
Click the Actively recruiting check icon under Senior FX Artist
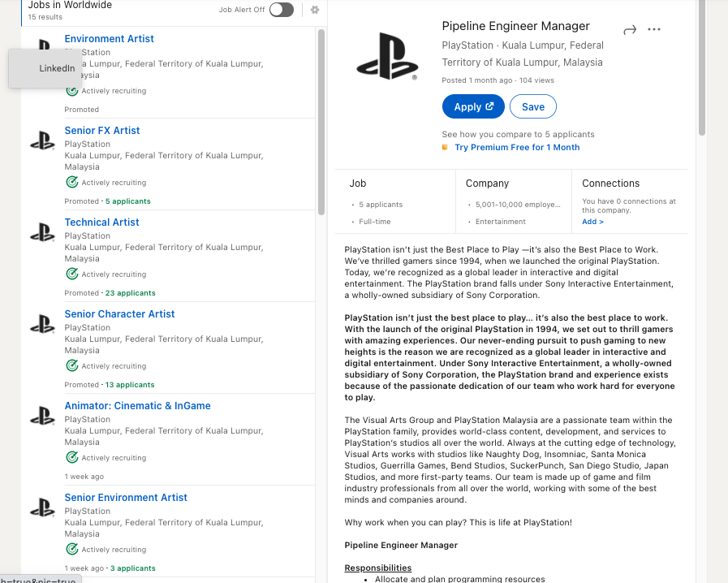coord(72,182)
